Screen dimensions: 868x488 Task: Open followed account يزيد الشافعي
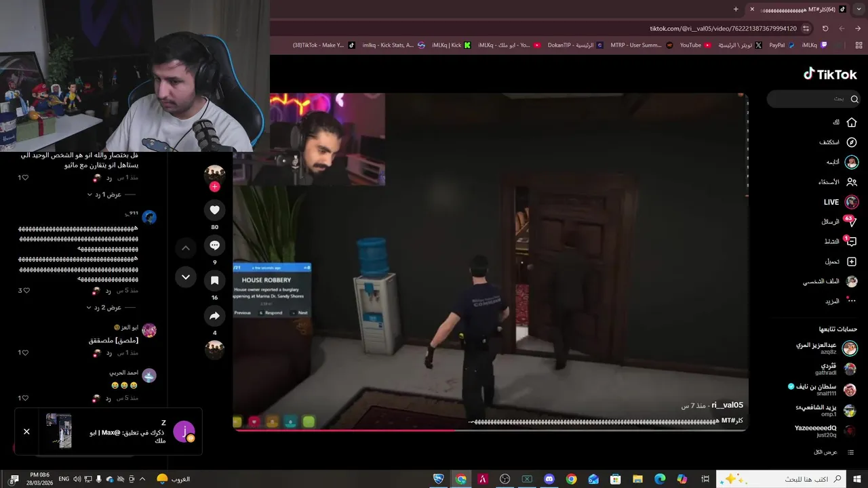tap(825, 410)
